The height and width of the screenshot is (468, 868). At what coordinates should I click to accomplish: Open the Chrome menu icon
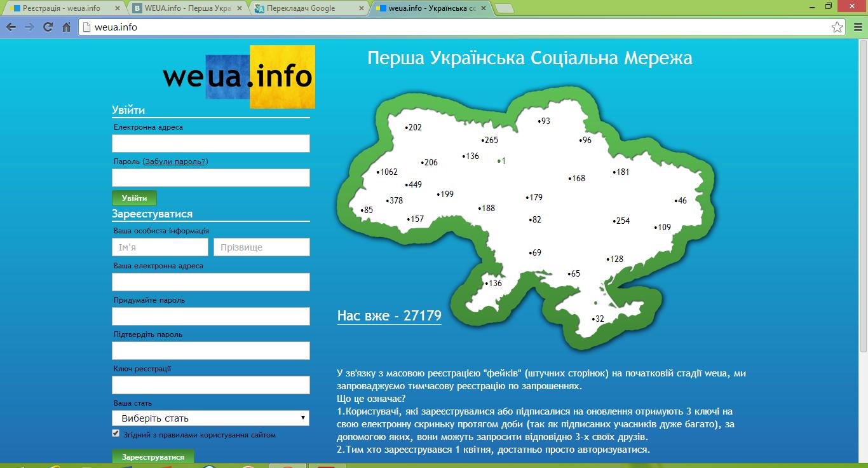[x=857, y=27]
